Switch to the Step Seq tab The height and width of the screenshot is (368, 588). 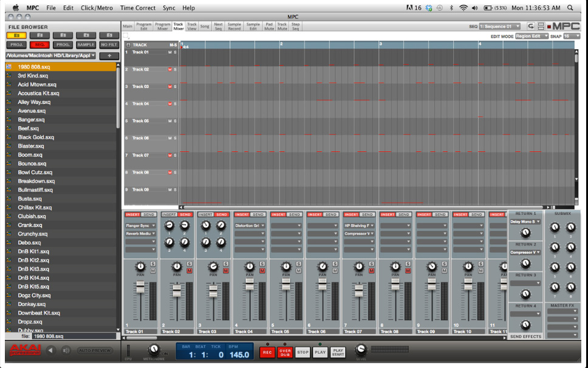coord(295,26)
